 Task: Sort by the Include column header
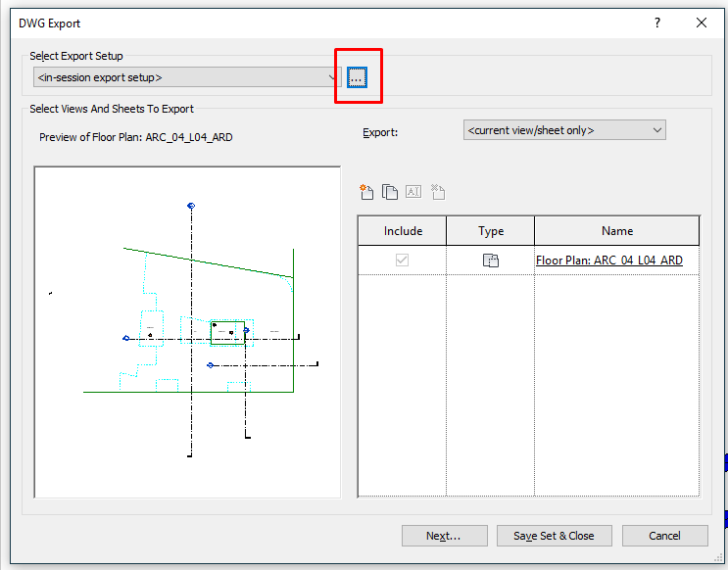[x=402, y=231]
